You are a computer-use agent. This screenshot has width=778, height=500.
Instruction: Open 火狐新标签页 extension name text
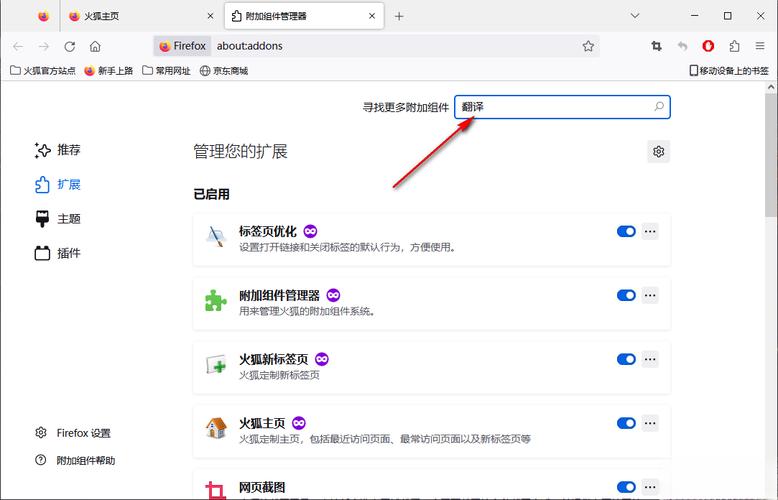pyautogui.click(x=273, y=359)
